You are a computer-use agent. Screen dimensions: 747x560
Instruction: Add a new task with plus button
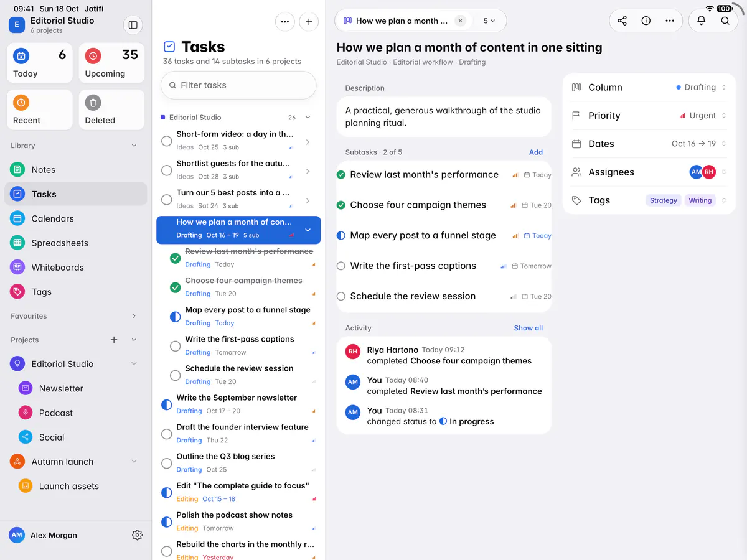click(x=309, y=22)
